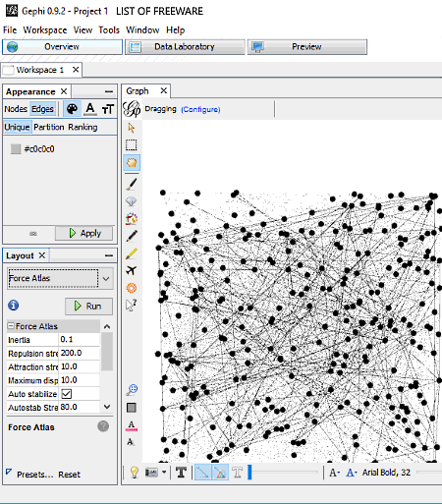Viewport: 442px width, 504px height.
Task: Reset colors with gray square icon
Action: point(132,408)
